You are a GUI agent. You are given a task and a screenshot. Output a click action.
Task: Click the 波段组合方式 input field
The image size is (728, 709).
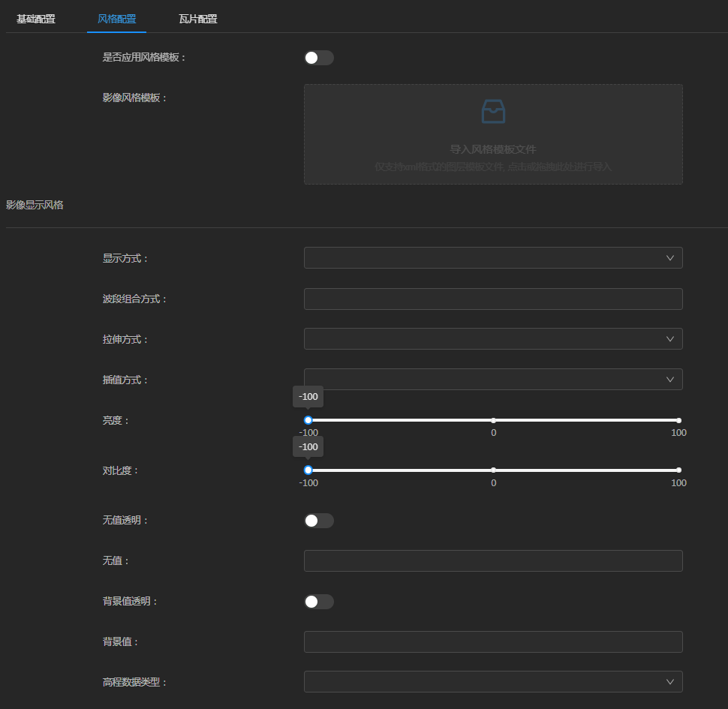click(x=493, y=299)
